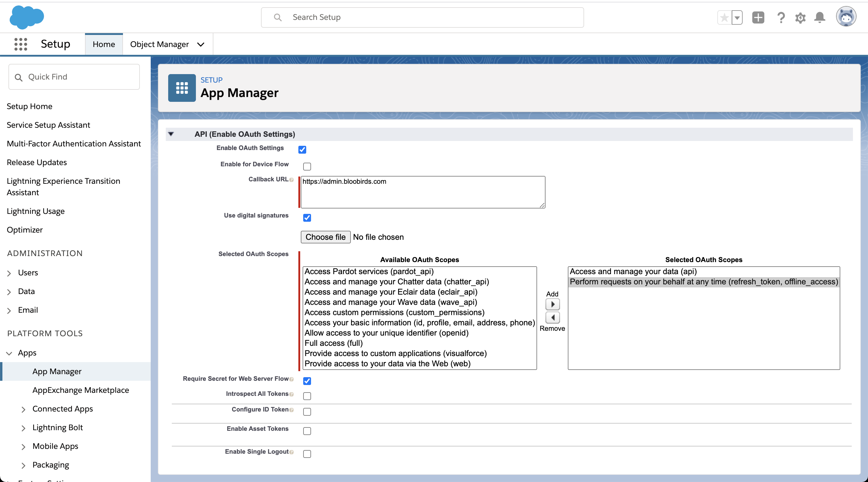Uncheck Use digital signatures
The image size is (868, 482).
307,218
